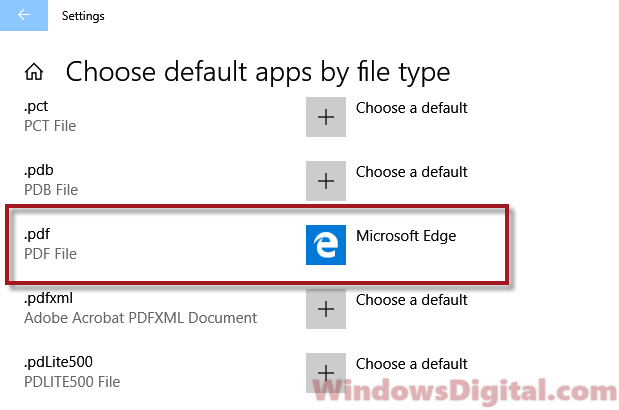Choose a default for PDB File

[x=411, y=172]
